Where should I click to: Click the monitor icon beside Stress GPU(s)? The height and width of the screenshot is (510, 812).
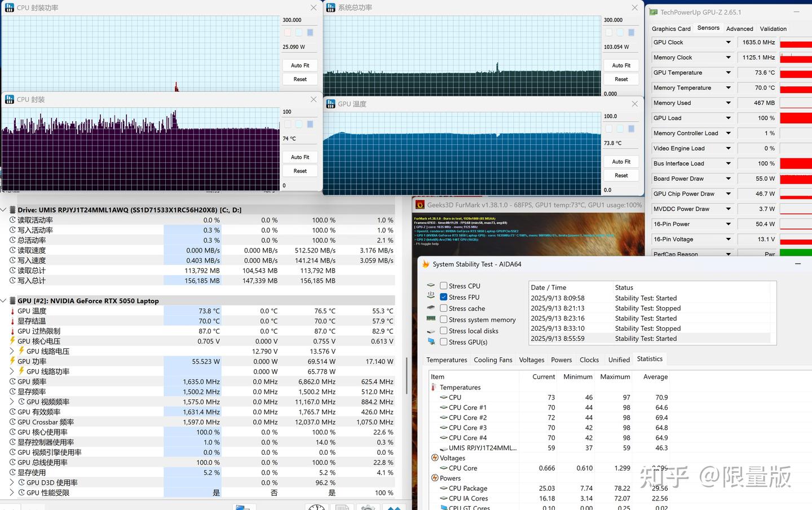pyautogui.click(x=431, y=342)
